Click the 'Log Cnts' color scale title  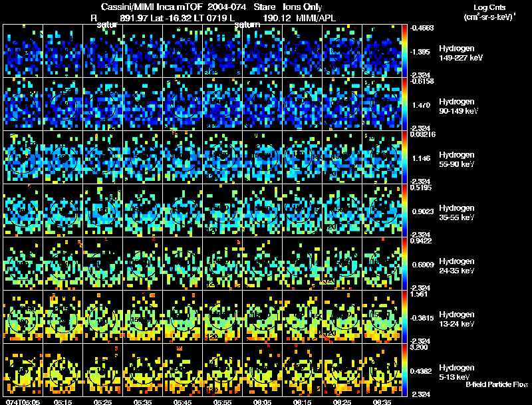[489, 7]
